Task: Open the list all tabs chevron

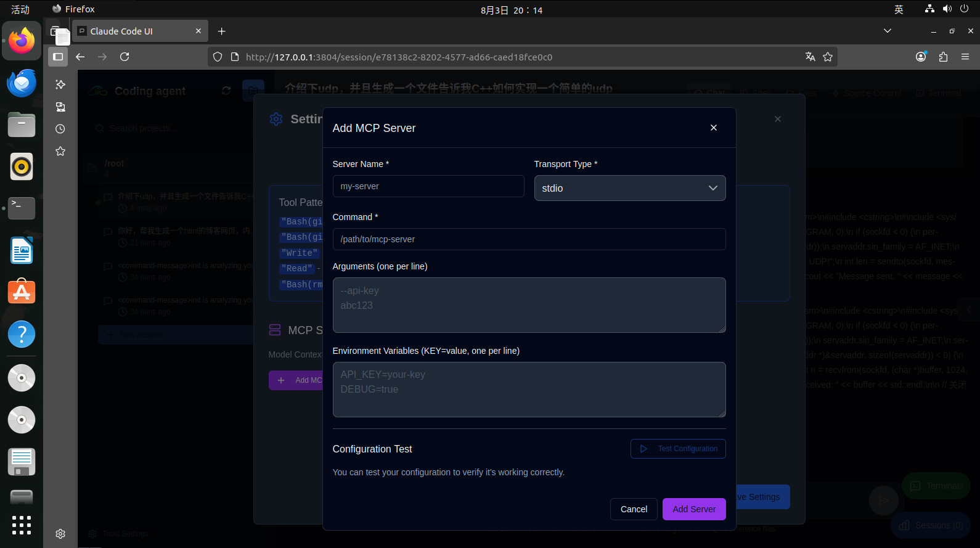Action: [888, 31]
